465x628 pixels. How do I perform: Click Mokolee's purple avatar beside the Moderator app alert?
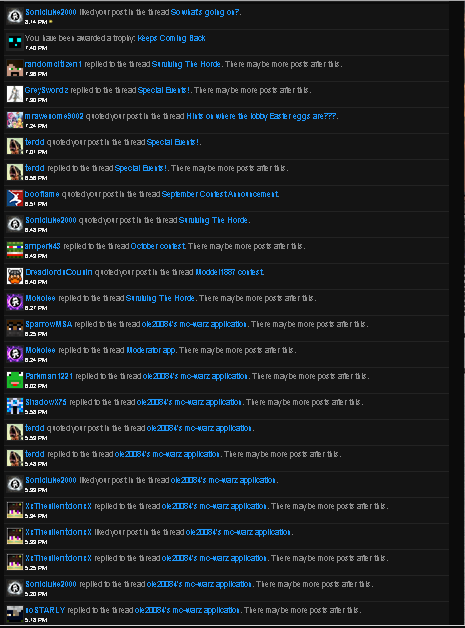point(15,354)
